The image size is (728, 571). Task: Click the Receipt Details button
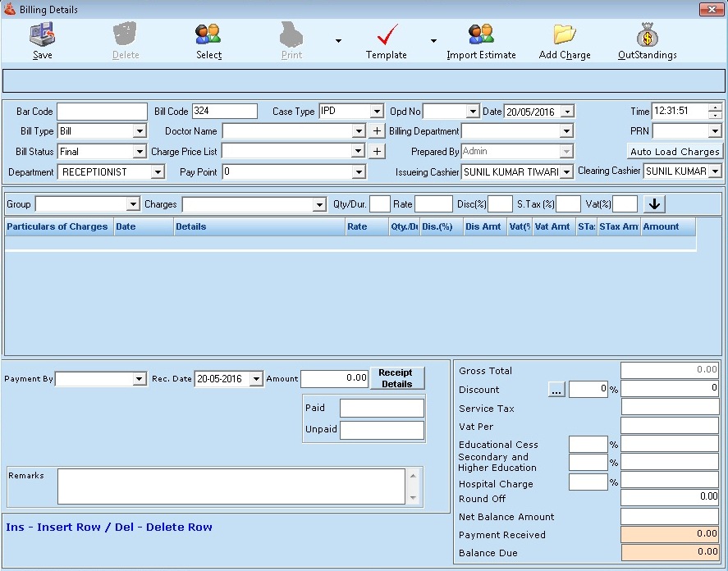click(396, 378)
